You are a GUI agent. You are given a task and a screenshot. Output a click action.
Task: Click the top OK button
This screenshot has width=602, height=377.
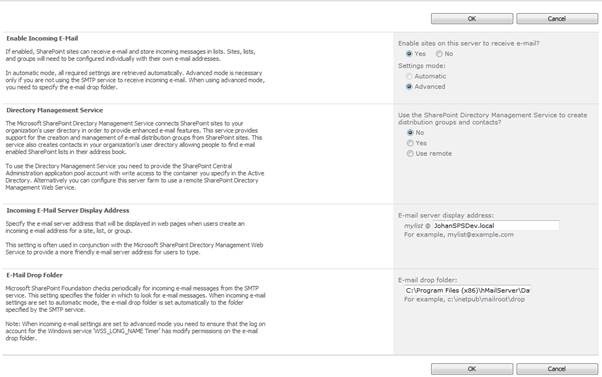coord(472,18)
